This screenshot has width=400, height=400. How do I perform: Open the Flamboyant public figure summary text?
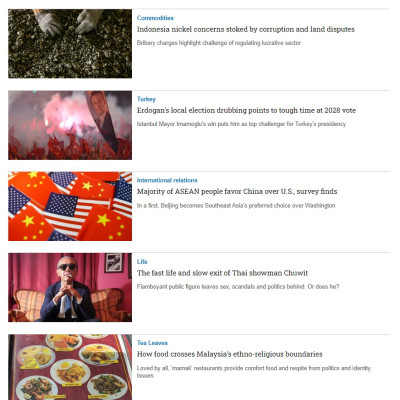tap(238, 287)
